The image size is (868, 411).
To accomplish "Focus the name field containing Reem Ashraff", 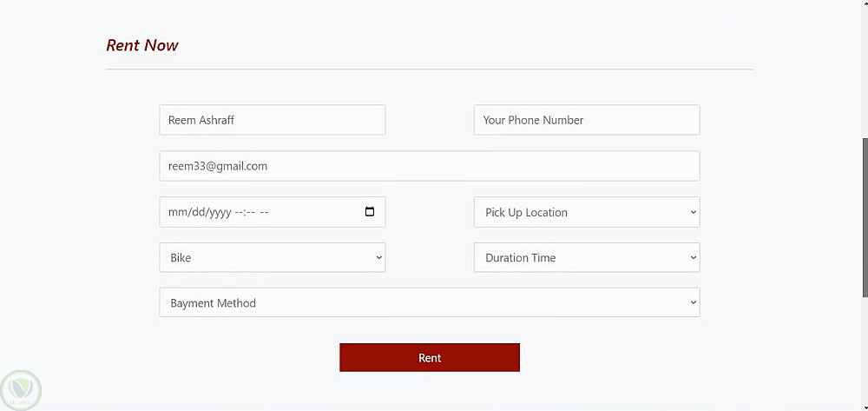I will pos(272,120).
